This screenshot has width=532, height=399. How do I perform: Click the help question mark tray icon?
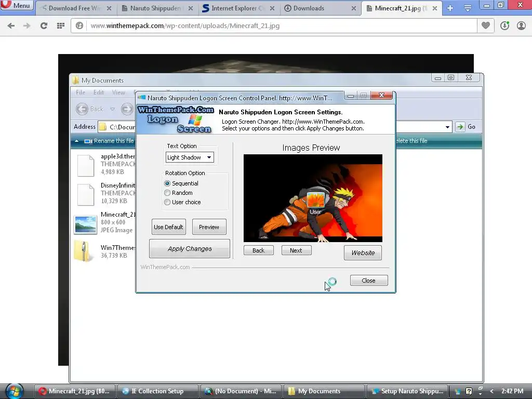(469, 391)
